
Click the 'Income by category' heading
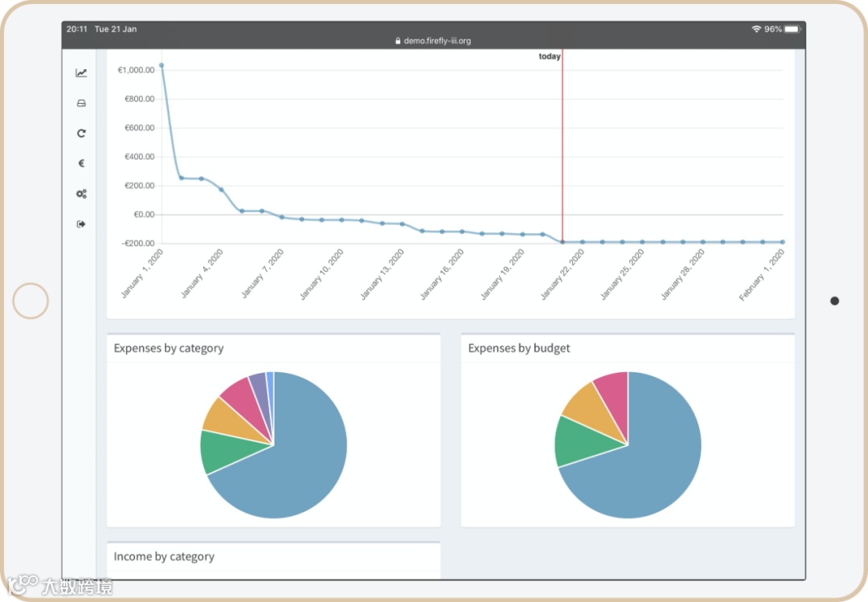click(164, 556)
